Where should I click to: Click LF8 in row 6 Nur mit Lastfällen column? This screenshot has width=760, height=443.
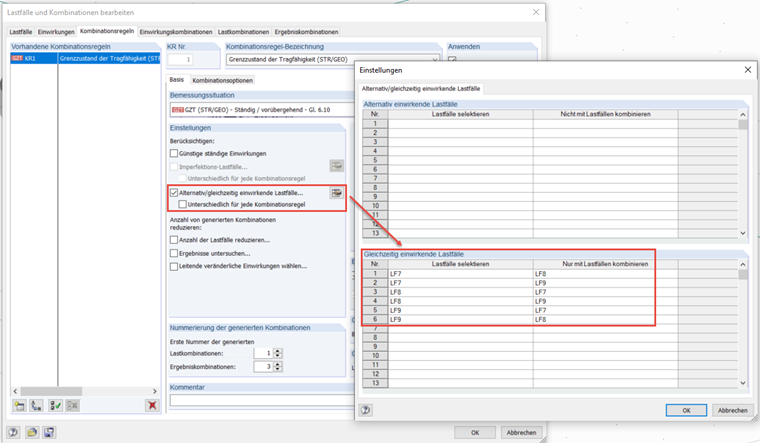point(540,319)
